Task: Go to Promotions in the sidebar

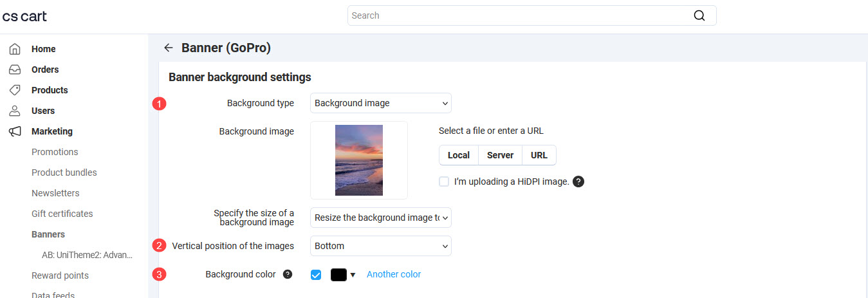Action: point(55,152)
